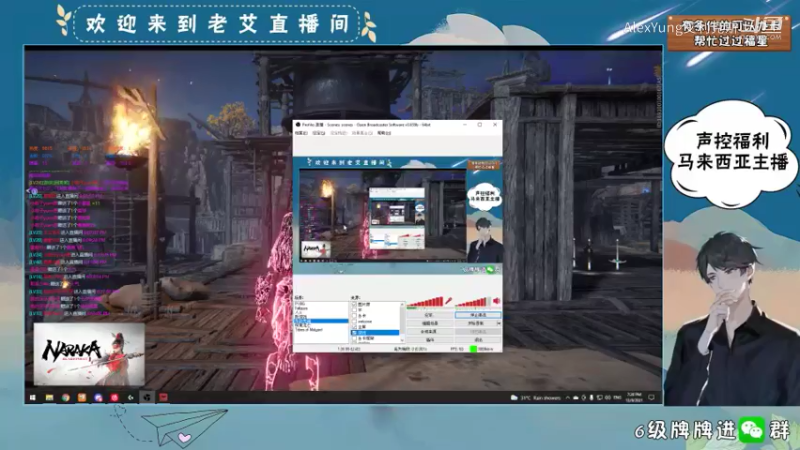The height and width of the screenshot is (450, 800).
Task: Open Google Chrome from the taskbar
Action: [x=66, y=397]
